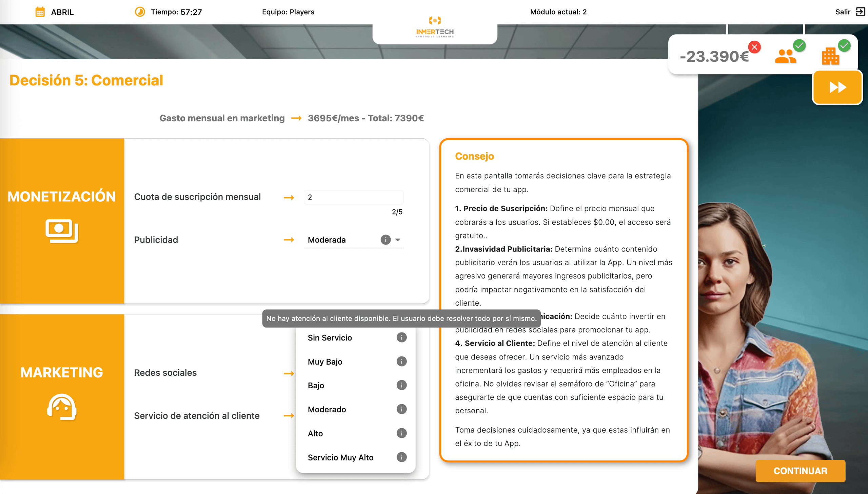Click the Salir link
This screenshot has width=868, height=494.
pos(843,12)
